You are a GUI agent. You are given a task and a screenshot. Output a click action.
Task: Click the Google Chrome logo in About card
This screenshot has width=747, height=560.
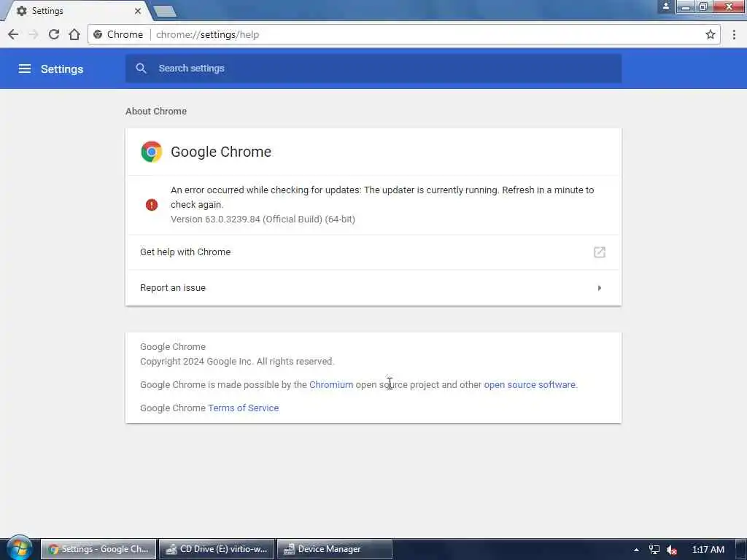(152, 152)
